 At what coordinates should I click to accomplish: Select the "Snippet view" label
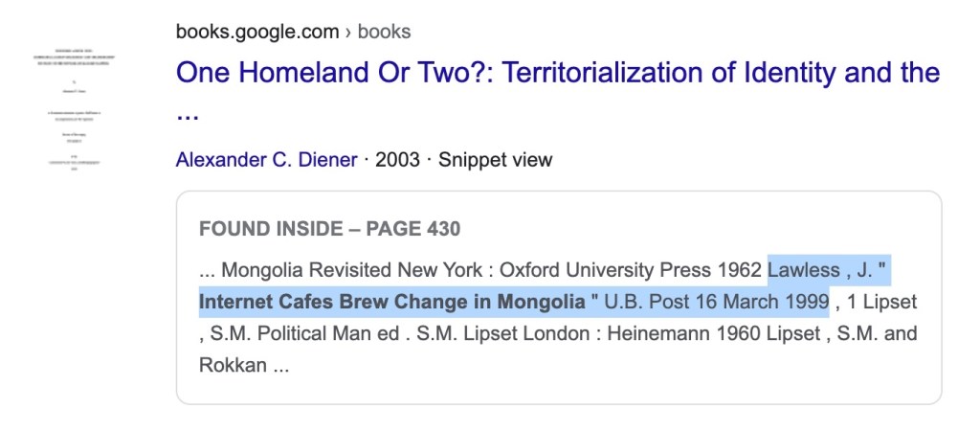pyautogui.click(x=495, y=159)
